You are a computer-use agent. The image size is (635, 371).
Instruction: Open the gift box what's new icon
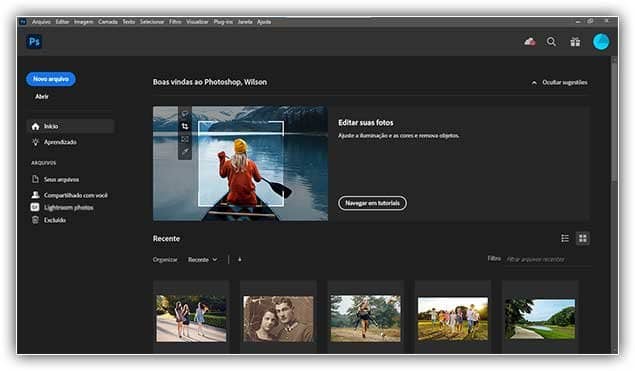[575, 42]
